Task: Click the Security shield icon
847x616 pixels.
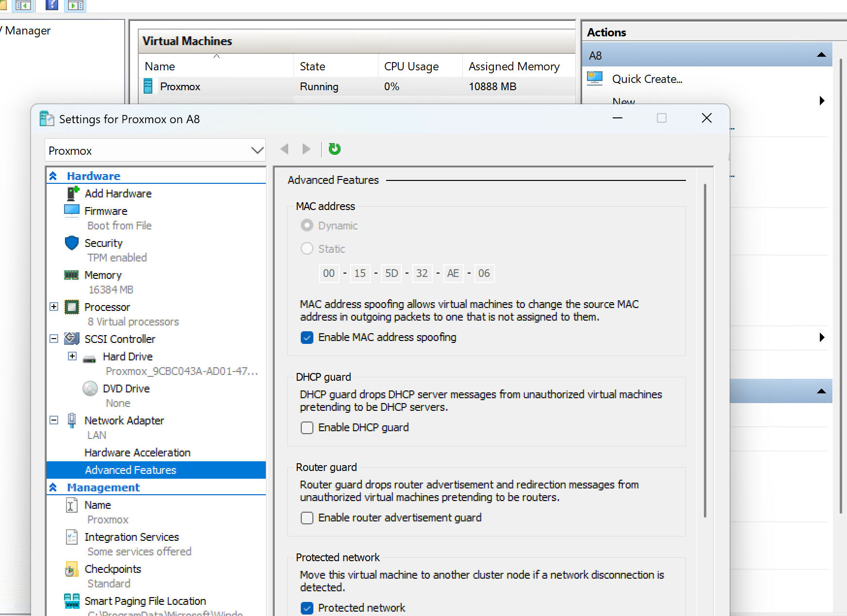Action: point(72,243)
